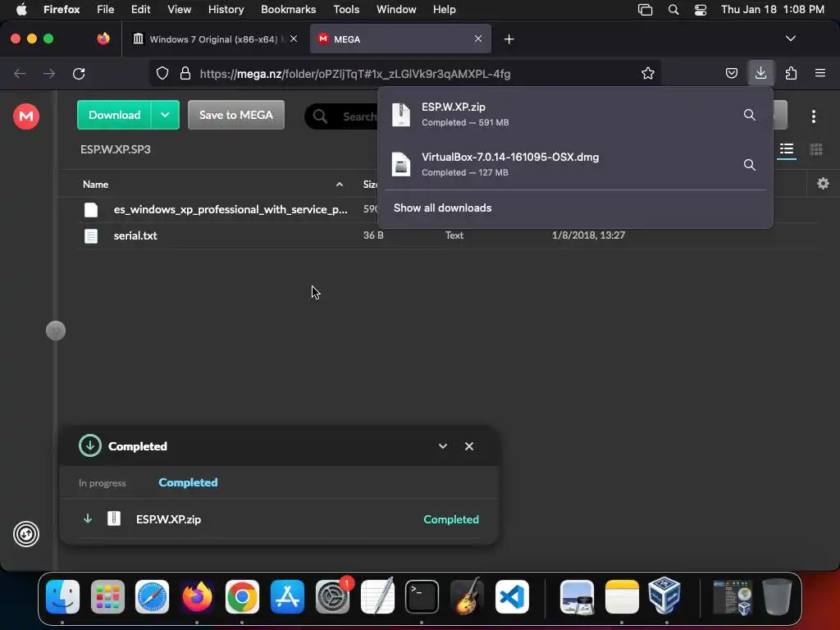Launch Safari from the Dock
The width and height of the screenshot is (840, 630).
[x=152, y=597]
